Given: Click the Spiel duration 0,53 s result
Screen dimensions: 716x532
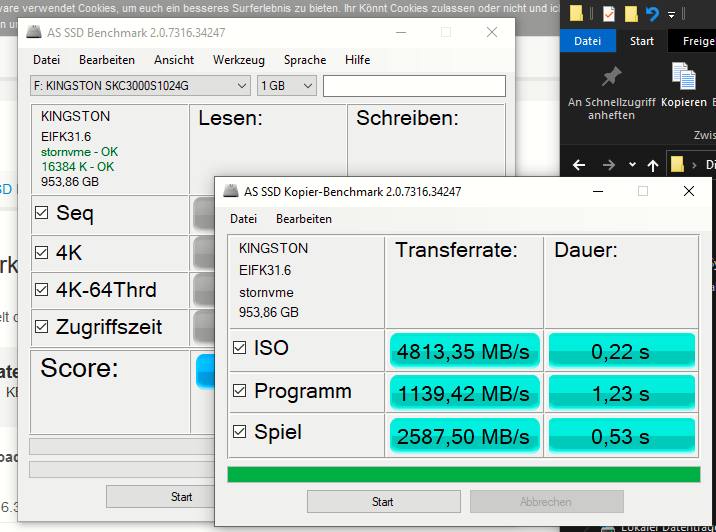Looking at the screenshot, I should 621,436.
